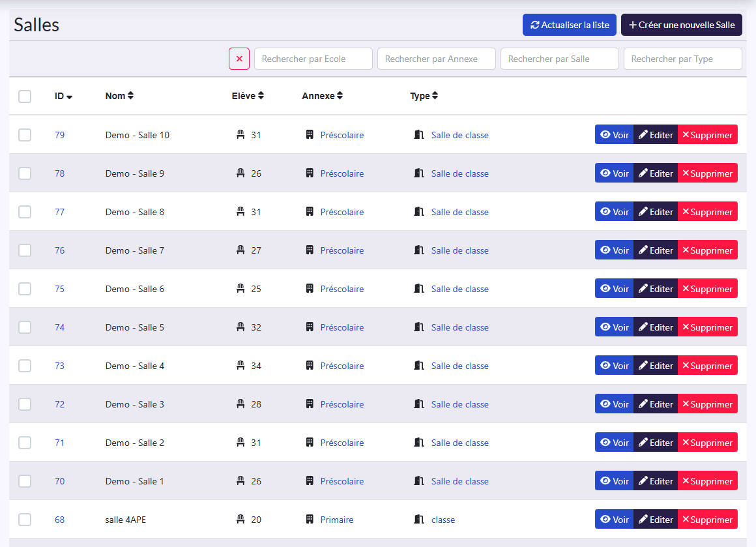
Task: Create a new Salle
Action: click(x=681, y=25)
